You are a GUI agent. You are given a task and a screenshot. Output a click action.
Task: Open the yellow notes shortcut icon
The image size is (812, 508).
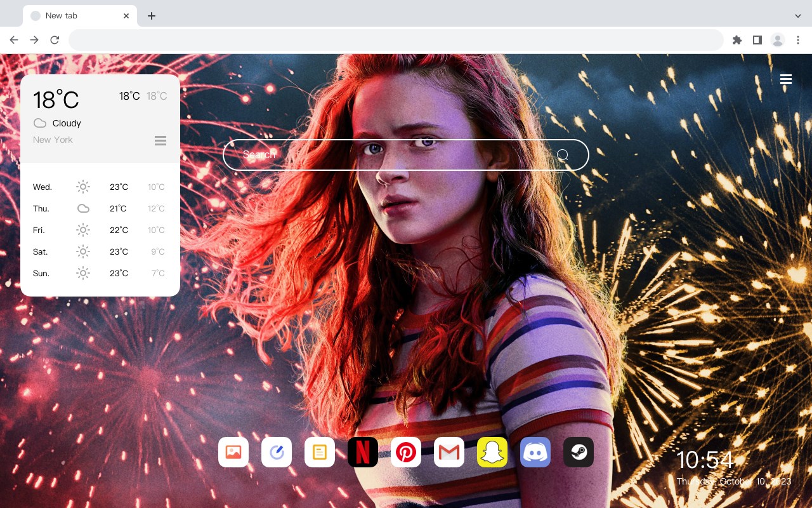tap(320, 452)
